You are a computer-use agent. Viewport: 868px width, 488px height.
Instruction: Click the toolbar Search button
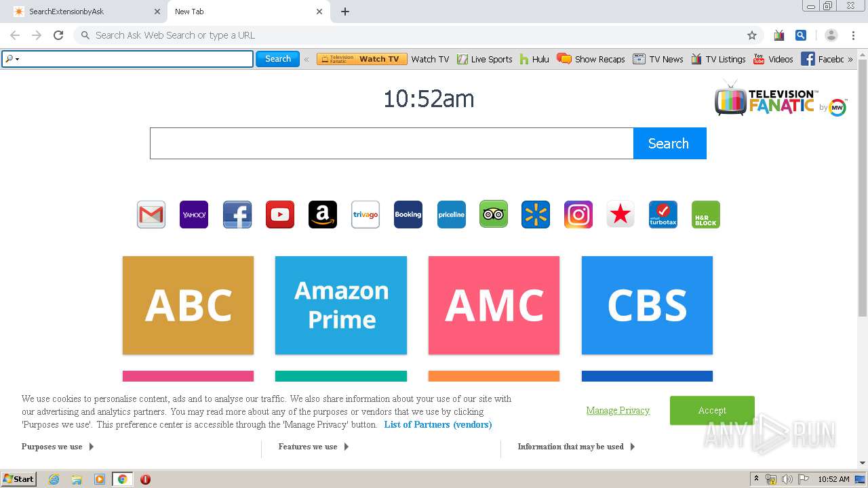(277, 59)
